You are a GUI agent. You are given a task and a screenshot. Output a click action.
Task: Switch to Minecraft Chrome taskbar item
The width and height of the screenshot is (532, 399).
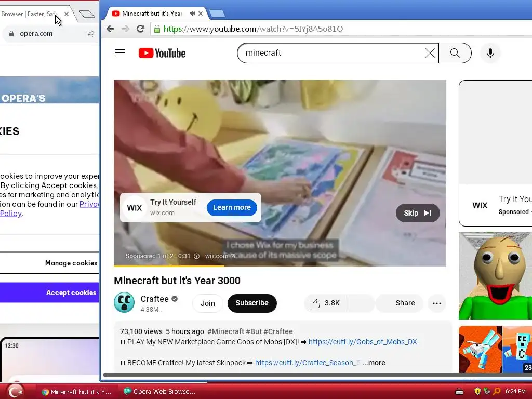click(x=76, y=392)
